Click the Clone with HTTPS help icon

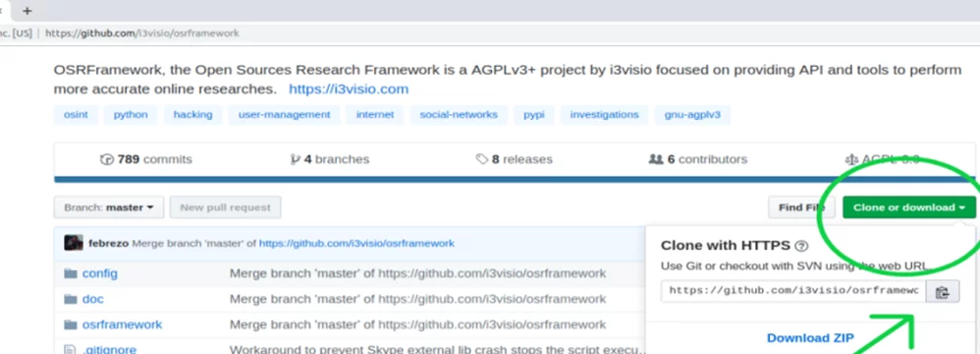802,246
